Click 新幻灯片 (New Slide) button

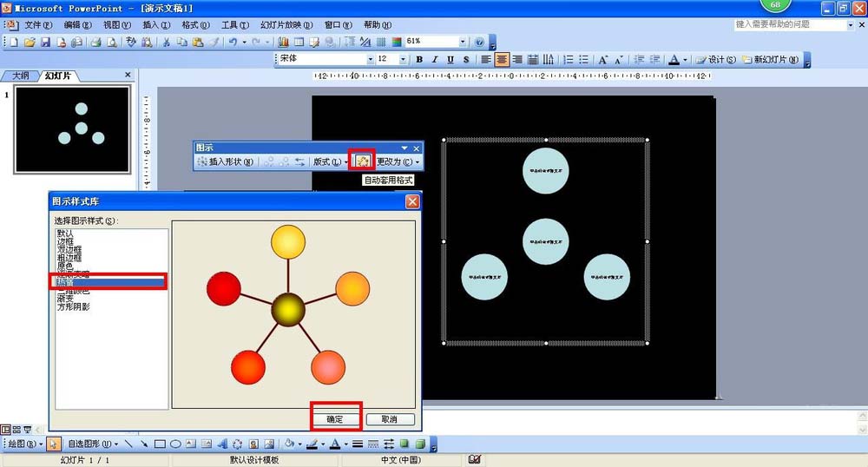(x=770, y=59)
